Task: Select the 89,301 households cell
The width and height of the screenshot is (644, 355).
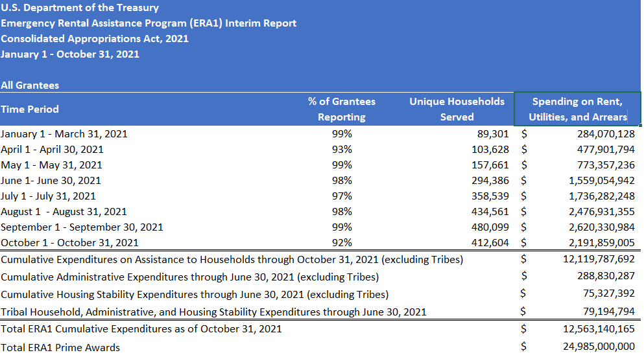Action: (493, 134)
